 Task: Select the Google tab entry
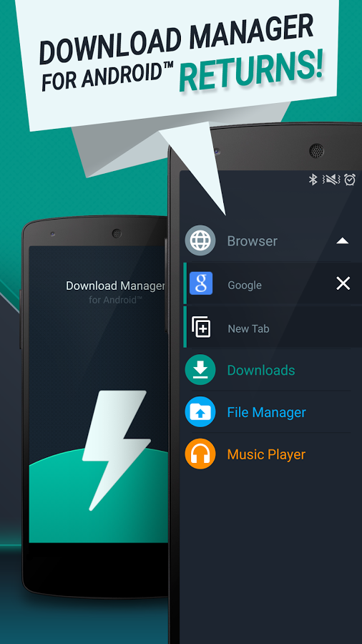[x=273, y=283]
